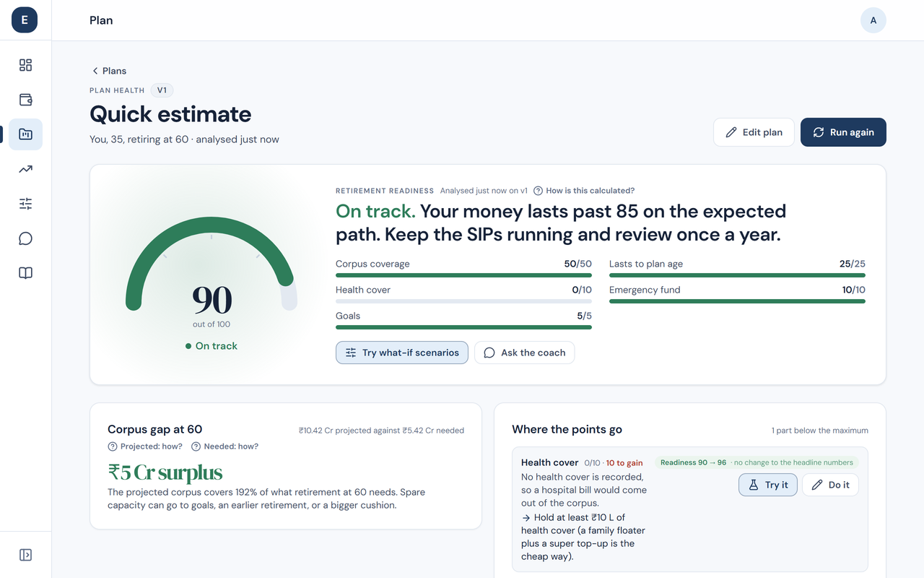Open the Projected: how? explanation
The image size is (924, 578).
(x=145, y=447)
